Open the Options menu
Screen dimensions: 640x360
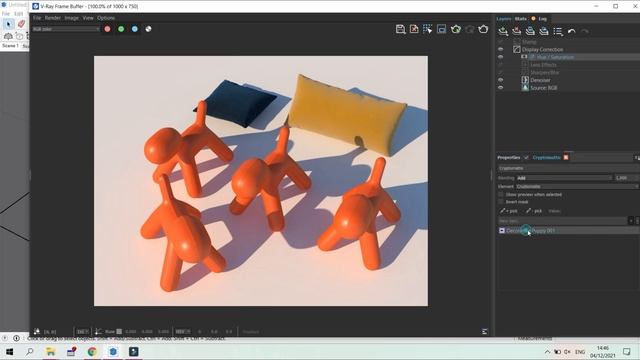(x=106, y=18)
